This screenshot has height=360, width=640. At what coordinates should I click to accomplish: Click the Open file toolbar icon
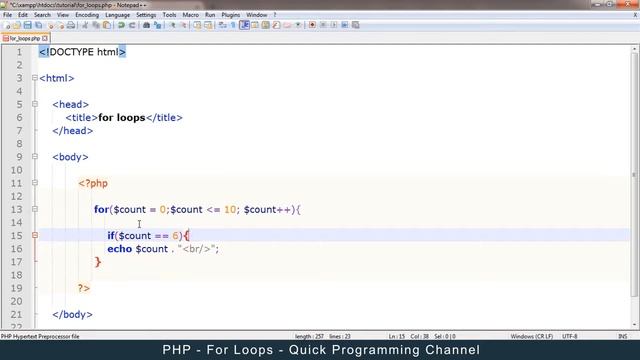tap(17, 25)
